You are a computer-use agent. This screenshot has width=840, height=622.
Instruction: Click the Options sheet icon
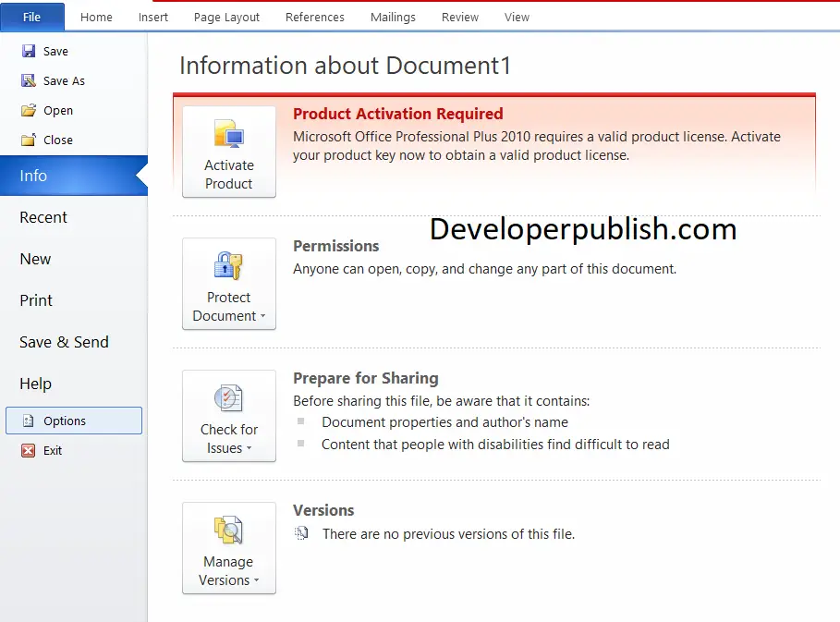pyautogui.click(x=29, y=421)
